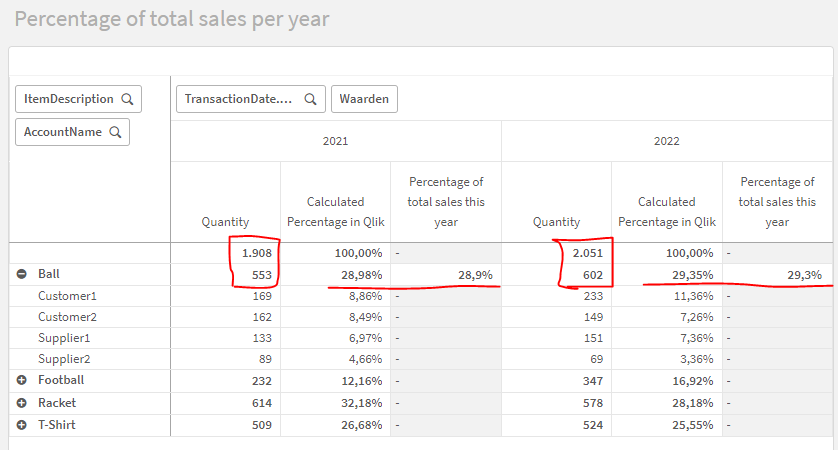Expand the Racket row
Viewport: 838px width, 450px height.
[22, 403]
